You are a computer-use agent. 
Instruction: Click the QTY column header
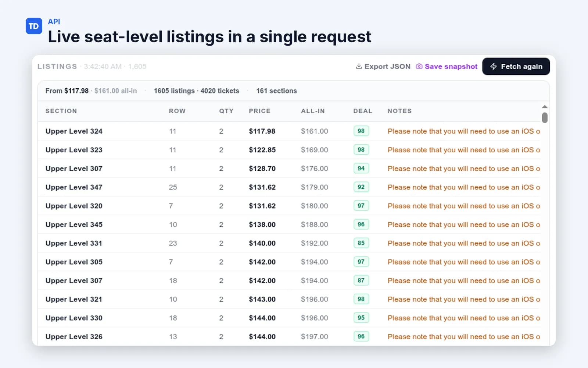click(x=226, y=111)
